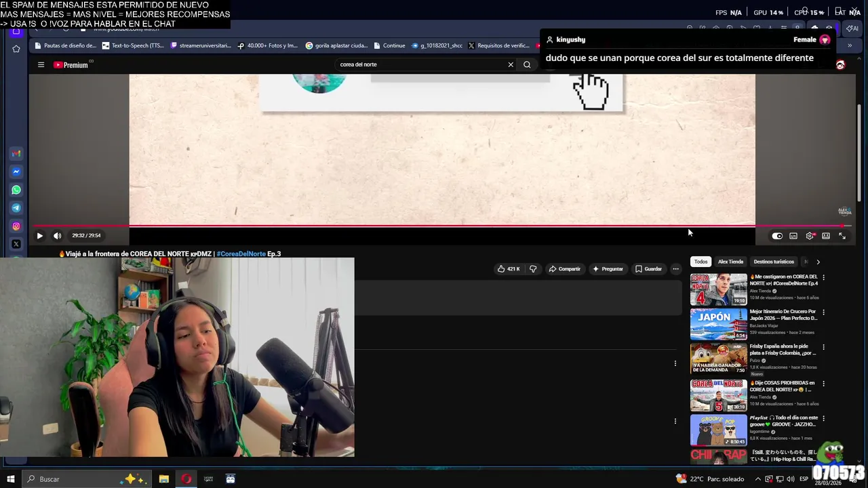
Task: Open the player settings gear
Action: coord(810,236)
